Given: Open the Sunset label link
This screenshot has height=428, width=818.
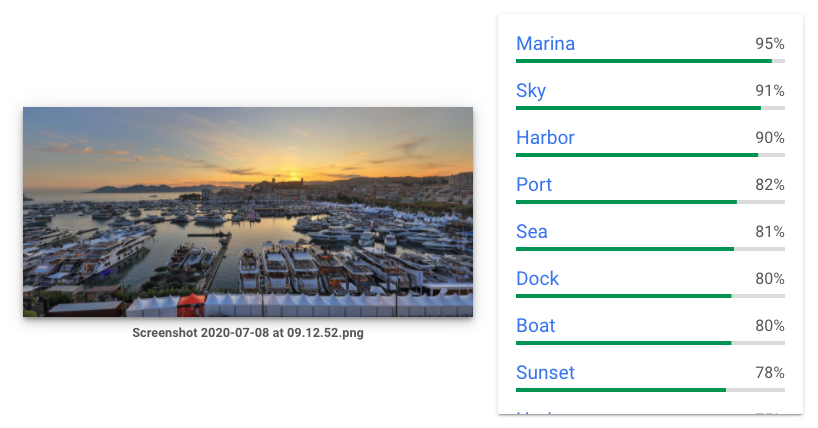Looking at the screenshot, I should (x=545, y=373).
